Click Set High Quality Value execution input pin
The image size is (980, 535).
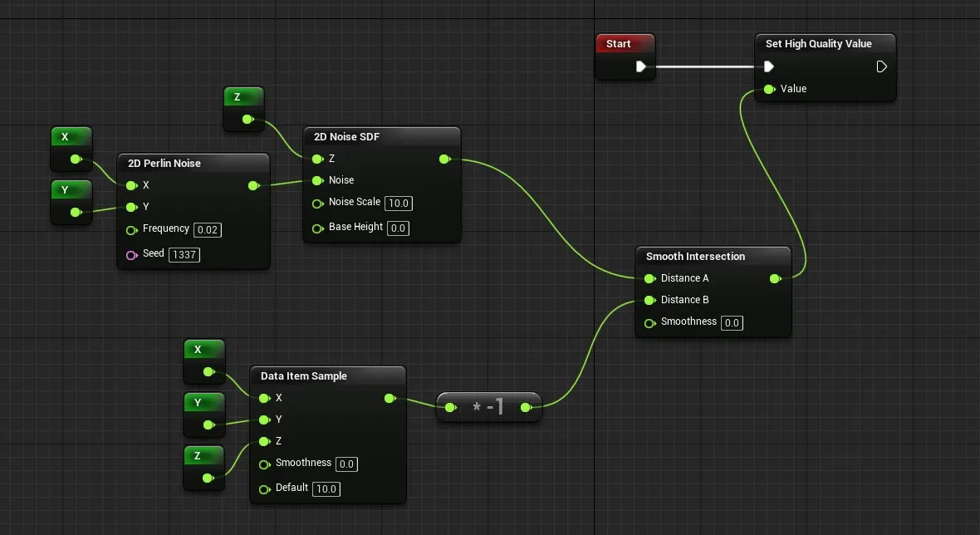[769, 66]
